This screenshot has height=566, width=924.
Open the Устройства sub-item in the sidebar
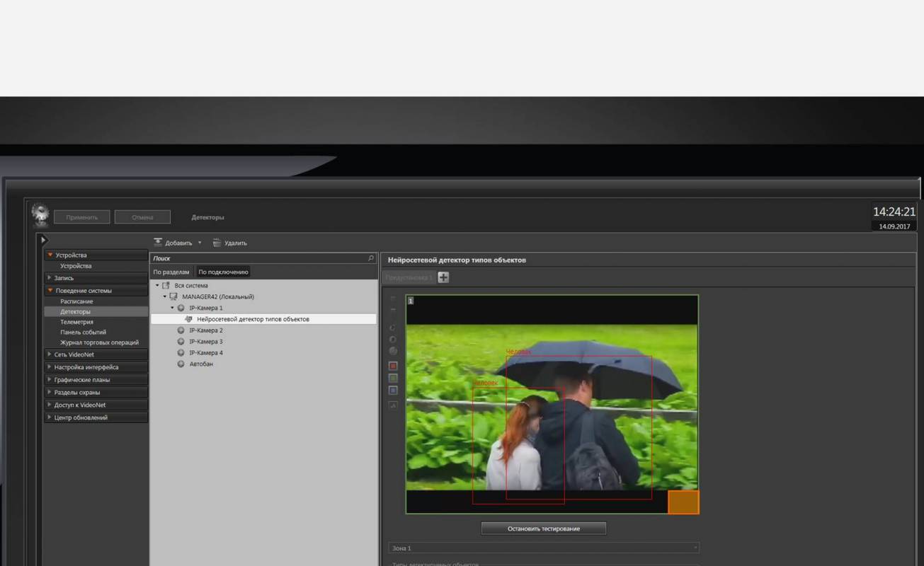click(76, 266)
